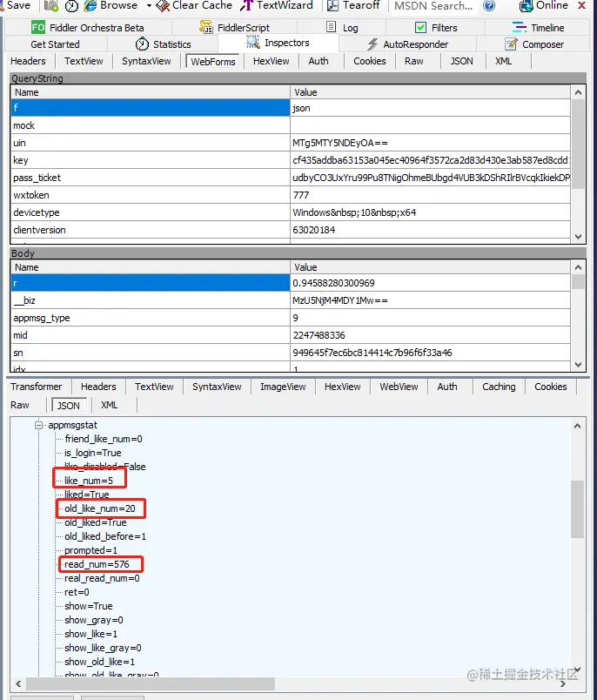Screen dimensions: 597x700
Task: Select read_num=576 tree node
Action: click(97, 564)
